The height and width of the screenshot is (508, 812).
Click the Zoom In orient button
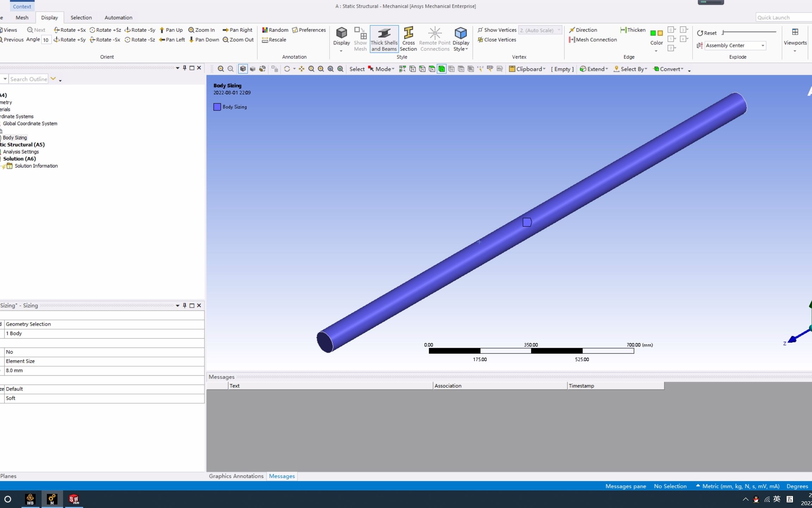(202, 30)
